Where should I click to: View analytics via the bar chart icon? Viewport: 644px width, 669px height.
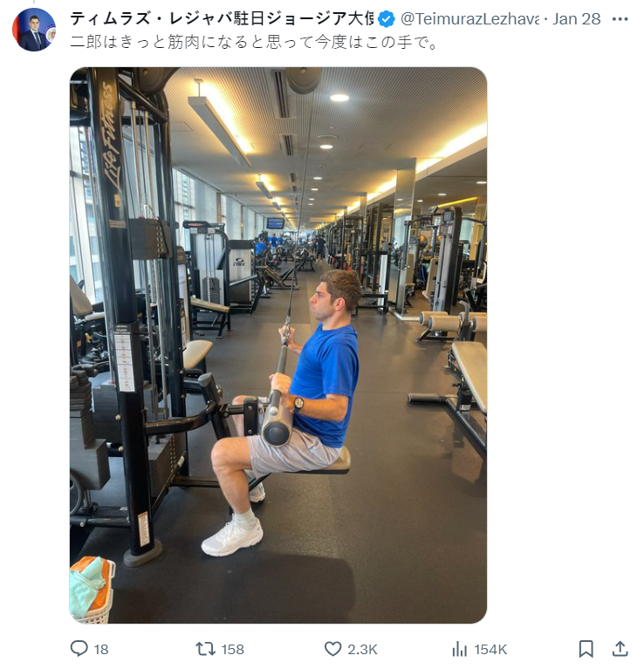click(x=459, y=649)
